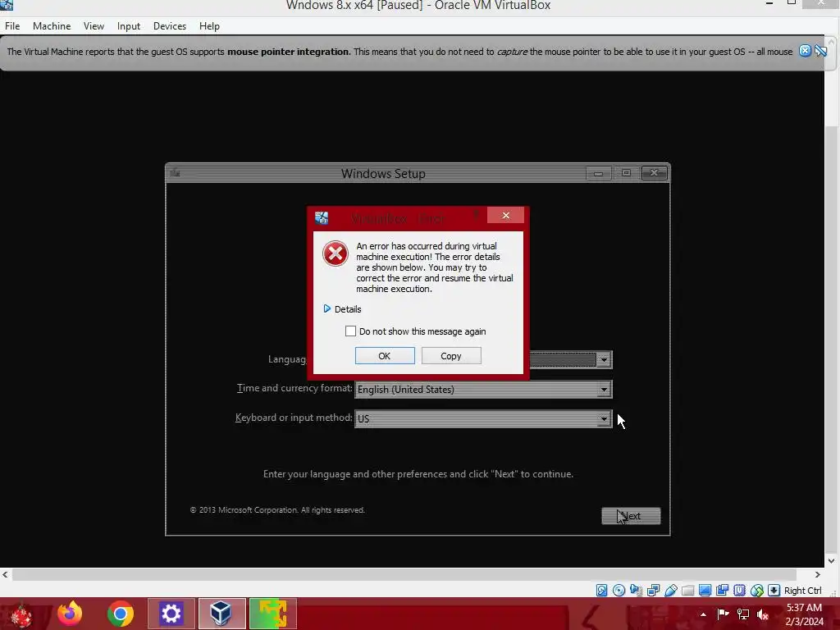Click VirtualBox icon in error dialog title bar

(322, 217)
